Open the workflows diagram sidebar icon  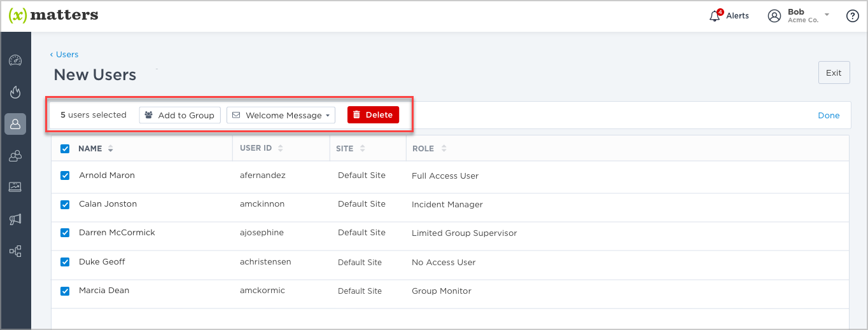(15, 251)
